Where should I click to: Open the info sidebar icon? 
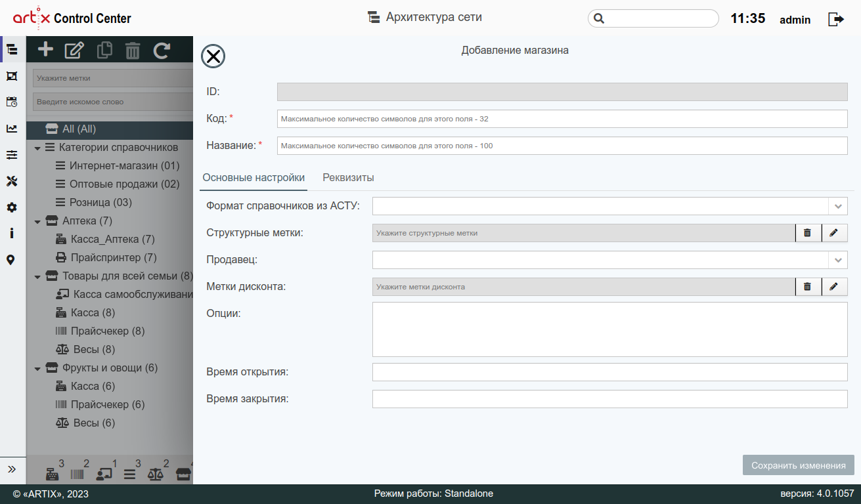pos(12,233)
